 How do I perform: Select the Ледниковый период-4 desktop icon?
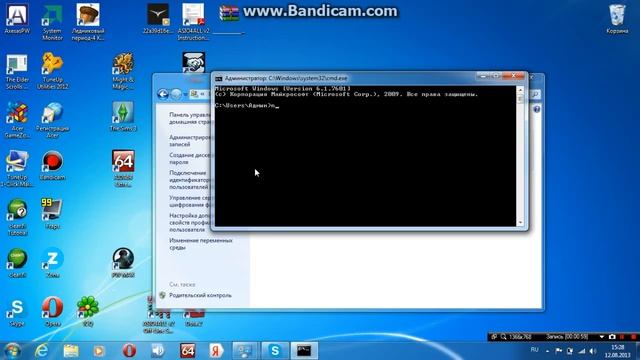pyautogui.click(x=88, y=22)
